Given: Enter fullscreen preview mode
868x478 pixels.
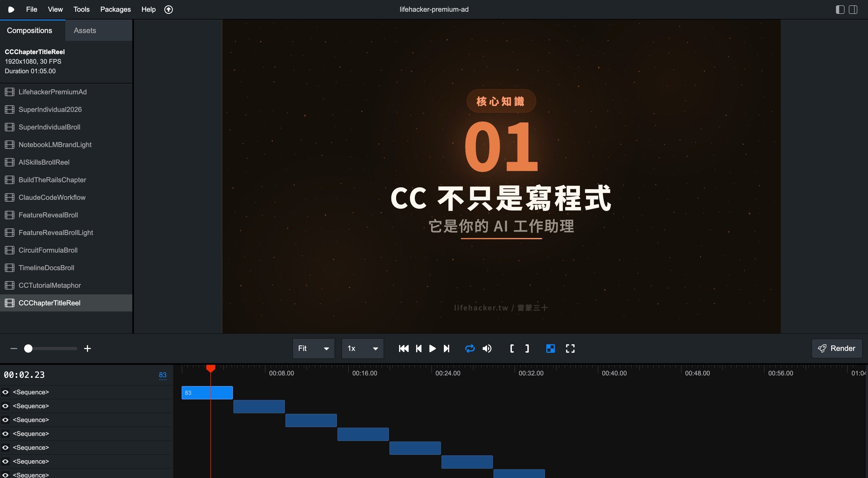Looking at the screenshot, I should point(570,349).
